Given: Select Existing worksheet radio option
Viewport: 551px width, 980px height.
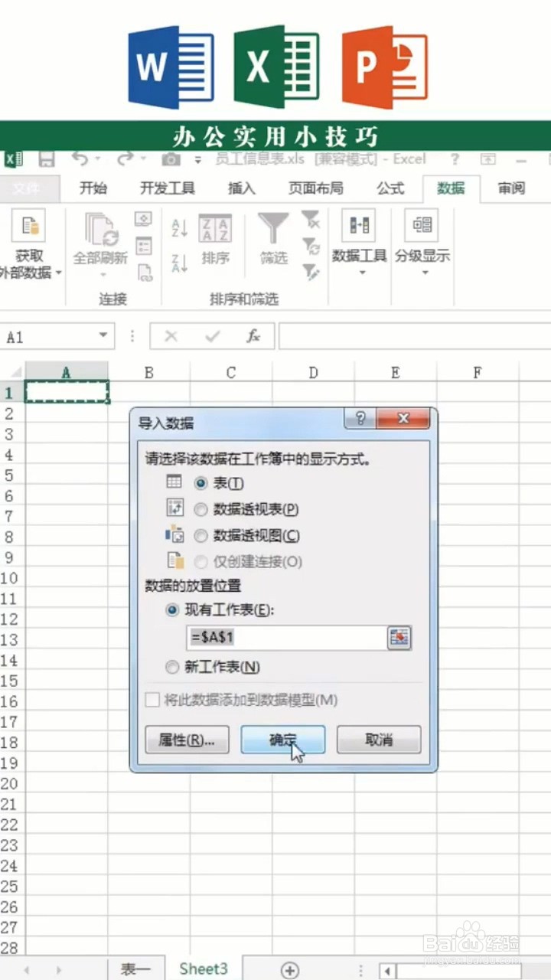Looking at the screenshot, I should (x=172, y=610).
